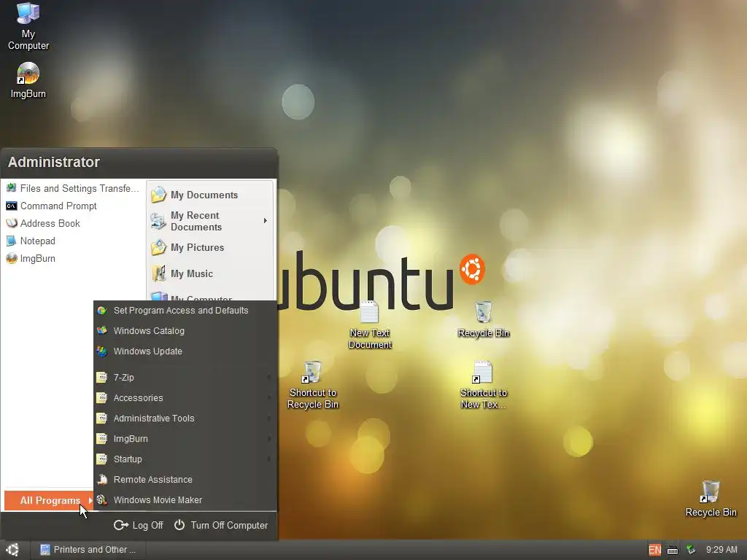This screenshot has width=747, height=560.
Task: Click the 9:29 AM clock
Action: coord(721,550)
